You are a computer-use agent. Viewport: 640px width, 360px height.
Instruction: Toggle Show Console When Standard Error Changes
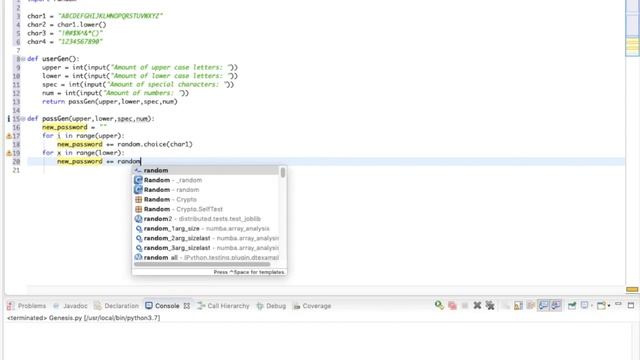pos(556,305)
